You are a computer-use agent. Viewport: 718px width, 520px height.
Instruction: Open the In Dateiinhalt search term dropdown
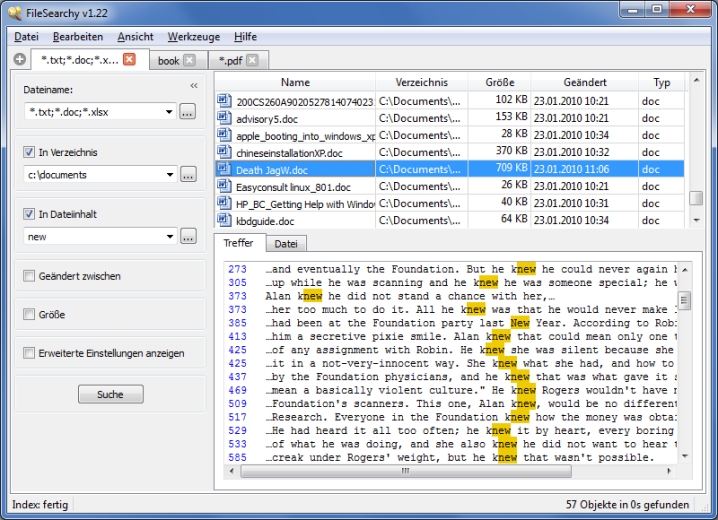pyautogui.click(x=169, y=236)
